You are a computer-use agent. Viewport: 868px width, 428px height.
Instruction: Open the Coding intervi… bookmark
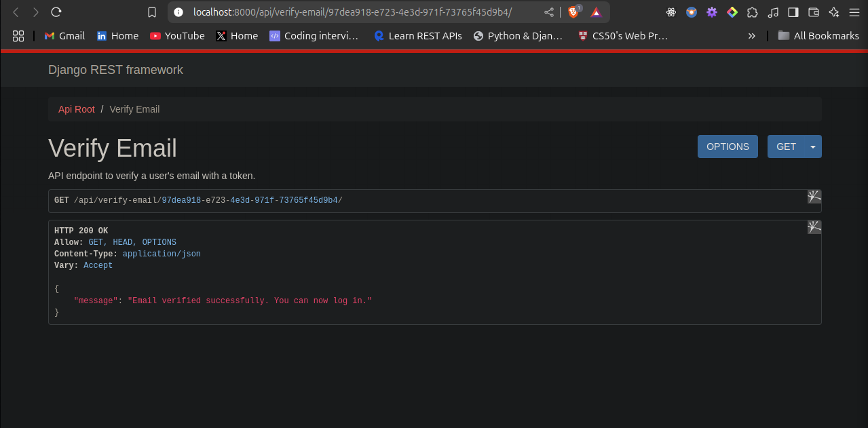[314, 36]
